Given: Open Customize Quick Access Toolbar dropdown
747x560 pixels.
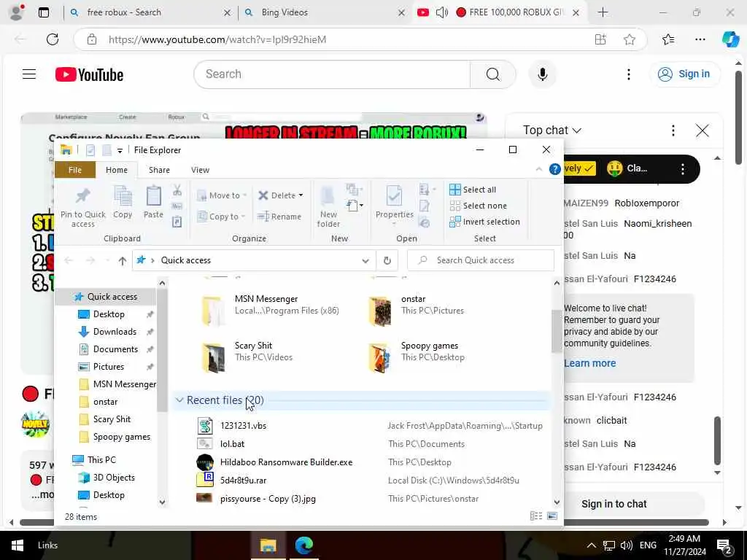Looking at the screenshot, I should point(120,150).
